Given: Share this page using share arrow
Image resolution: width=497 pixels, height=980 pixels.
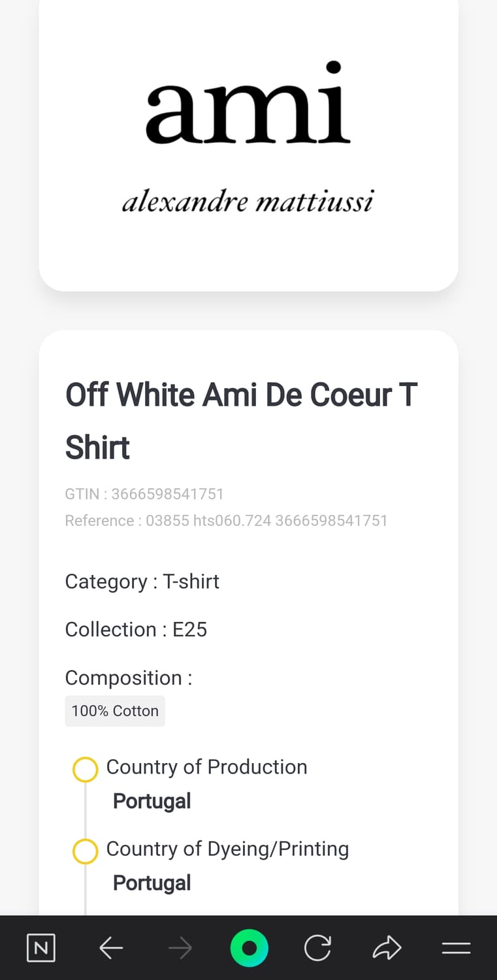Looking at the screenshot, I should pyautogui.click(x=387, y=948).
